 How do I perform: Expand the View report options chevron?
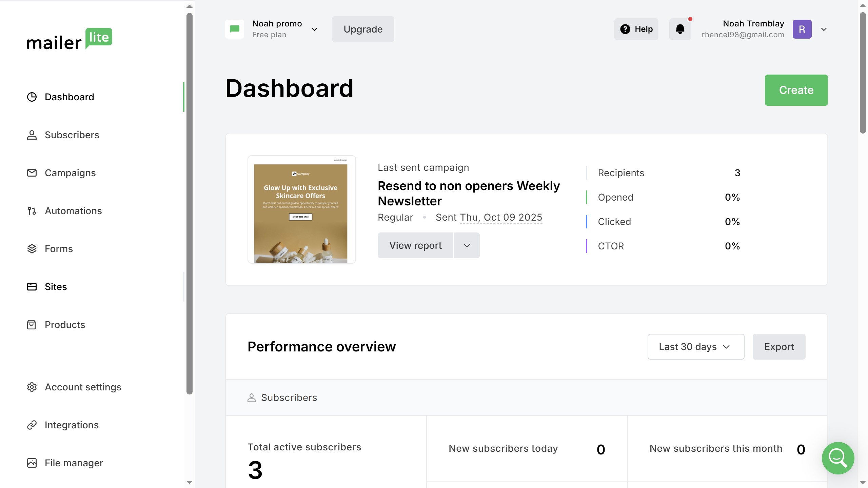467,245
